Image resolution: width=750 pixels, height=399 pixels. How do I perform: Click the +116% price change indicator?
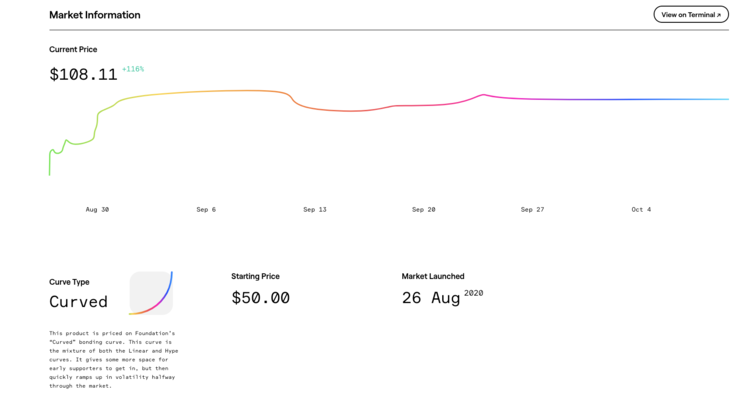coord(133,69)
